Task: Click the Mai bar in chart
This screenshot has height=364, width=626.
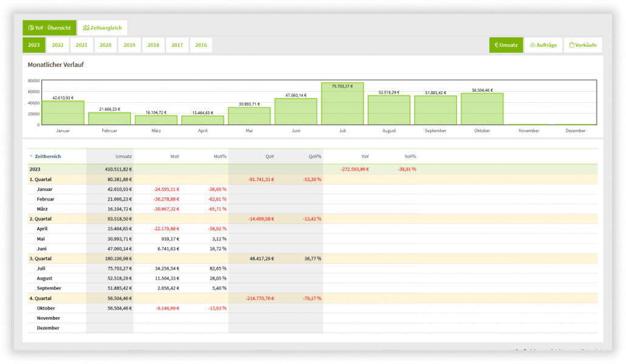Action: coord(249,116)
